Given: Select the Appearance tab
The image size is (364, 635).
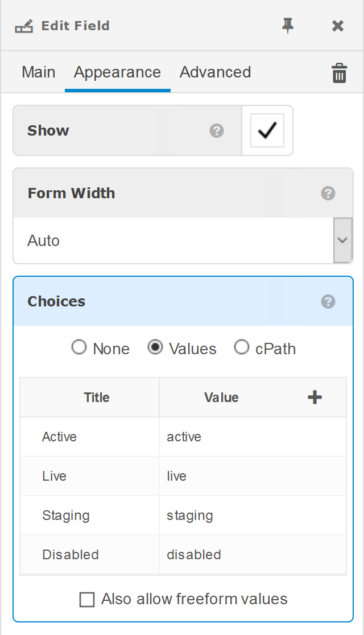Looking at the screenshot, I should (x=117, y=72).
